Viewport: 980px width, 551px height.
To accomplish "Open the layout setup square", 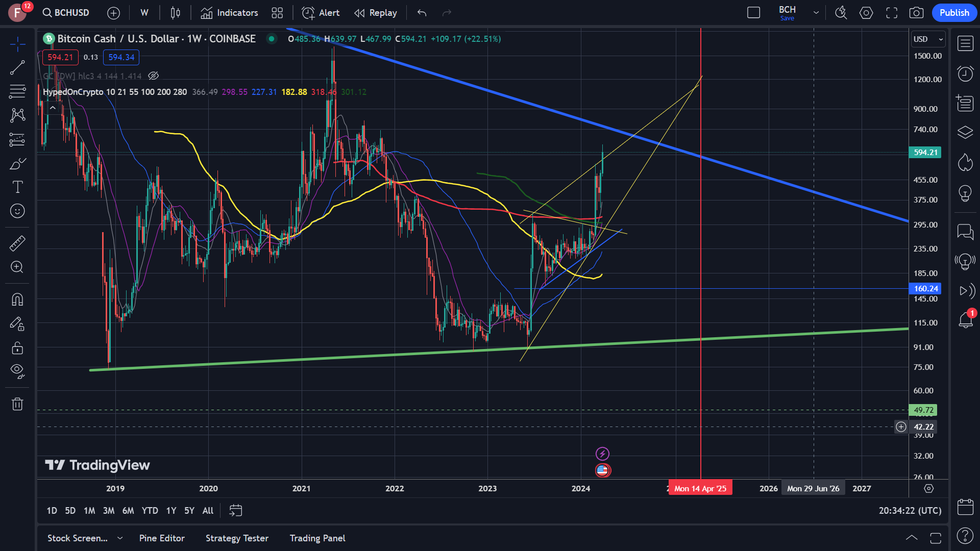I will tap(753, 13).
